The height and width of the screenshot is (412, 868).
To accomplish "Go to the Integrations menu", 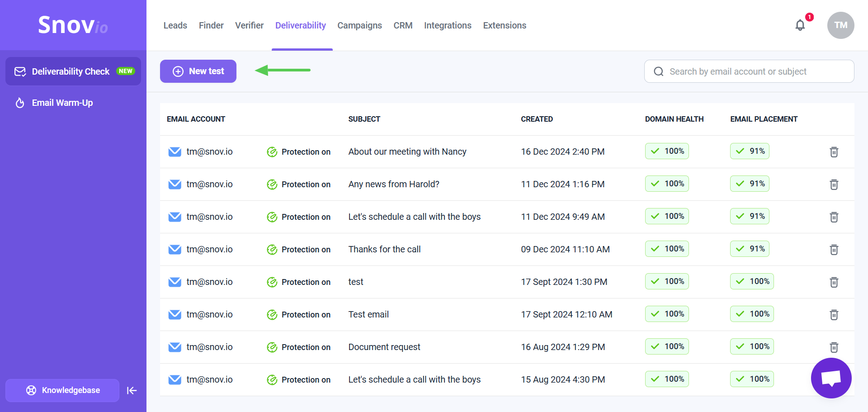I will click(448, 25).
